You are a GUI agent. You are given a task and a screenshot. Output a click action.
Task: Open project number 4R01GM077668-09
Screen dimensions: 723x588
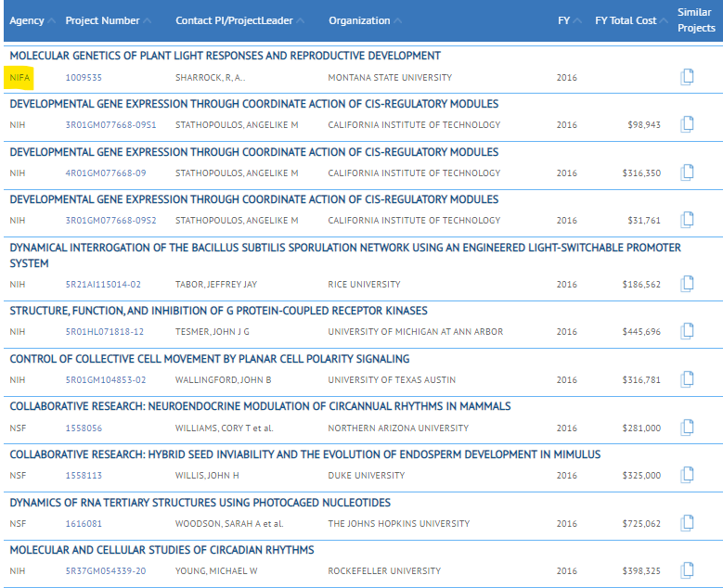coord(106,173)
